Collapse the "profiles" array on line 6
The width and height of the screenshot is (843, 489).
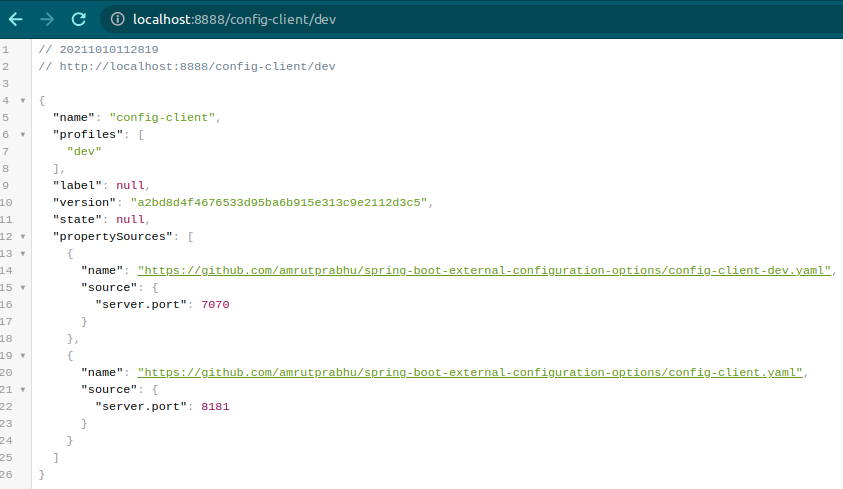(x=23, y=134)
